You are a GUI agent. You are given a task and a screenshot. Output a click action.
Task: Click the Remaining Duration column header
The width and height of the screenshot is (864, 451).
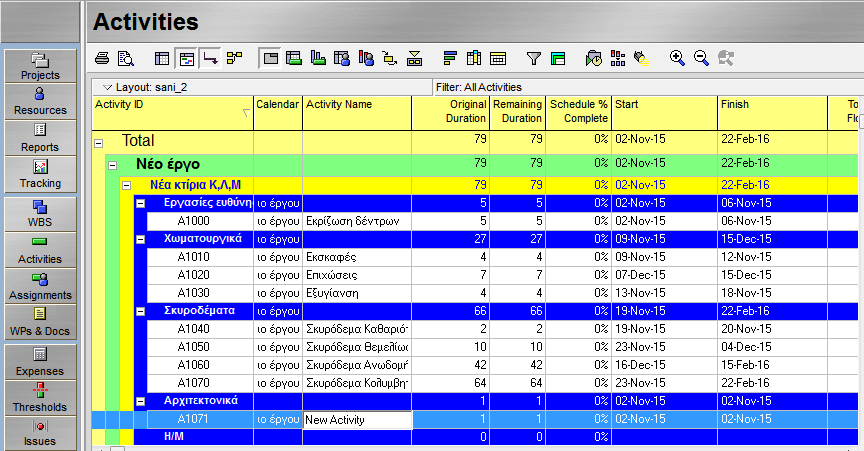(x=517, y=112)
